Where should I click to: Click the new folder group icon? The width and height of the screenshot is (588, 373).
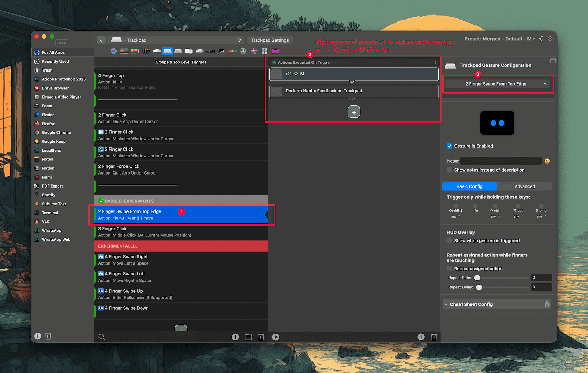(249, 337)
